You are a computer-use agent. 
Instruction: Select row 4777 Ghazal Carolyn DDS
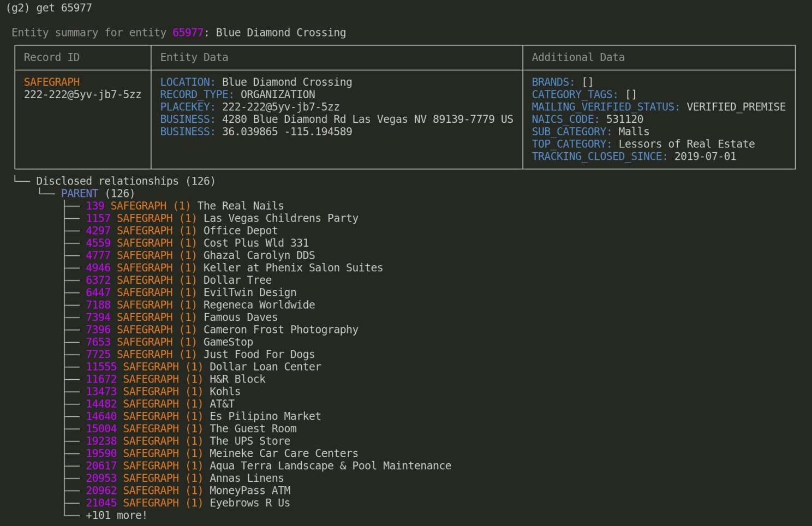(x=200, y=255)
